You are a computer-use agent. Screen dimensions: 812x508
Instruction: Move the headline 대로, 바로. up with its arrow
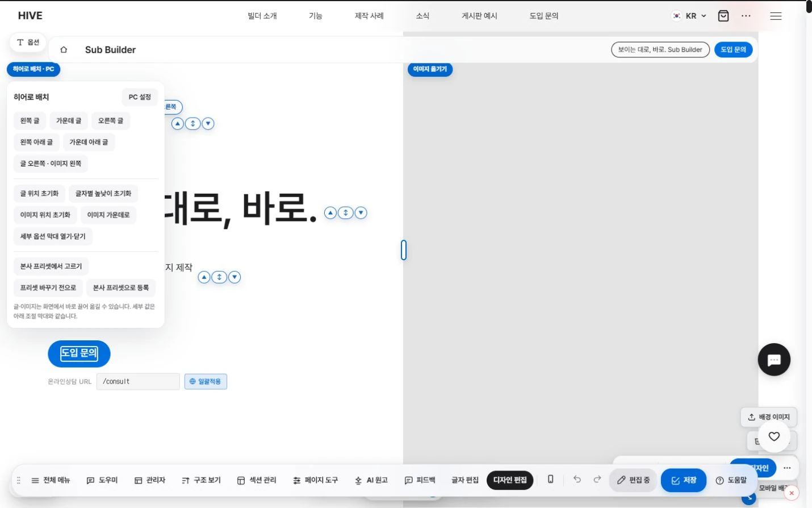pos(330,213)
